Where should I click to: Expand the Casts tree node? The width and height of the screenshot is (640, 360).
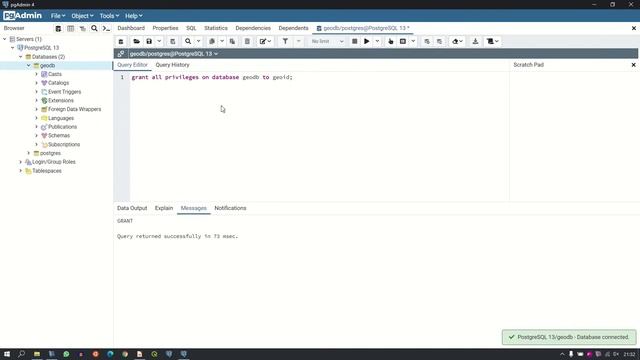click(x=37, y=74)
